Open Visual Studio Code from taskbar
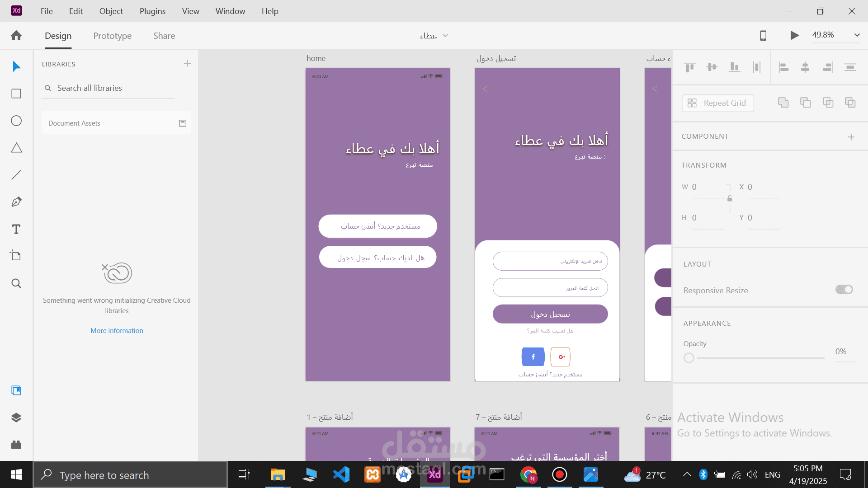 coord(341,474)
